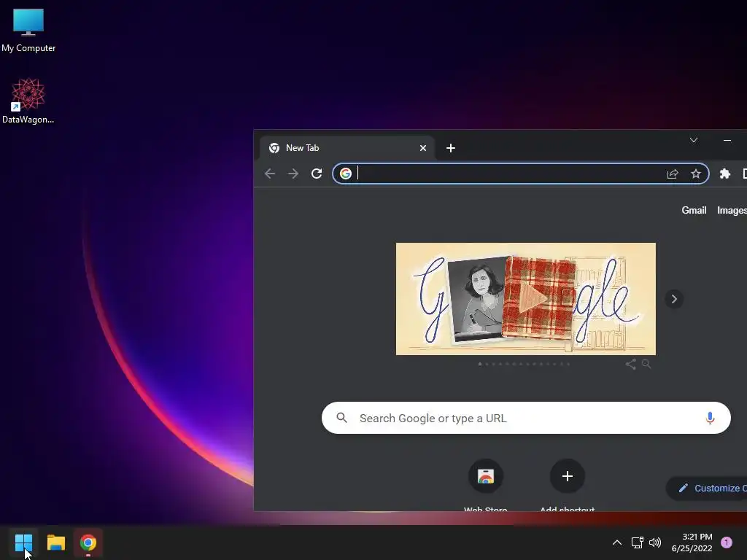Minimize the Chrome window
This screenshot has width=747, height=560.
[x=727, y=140]
